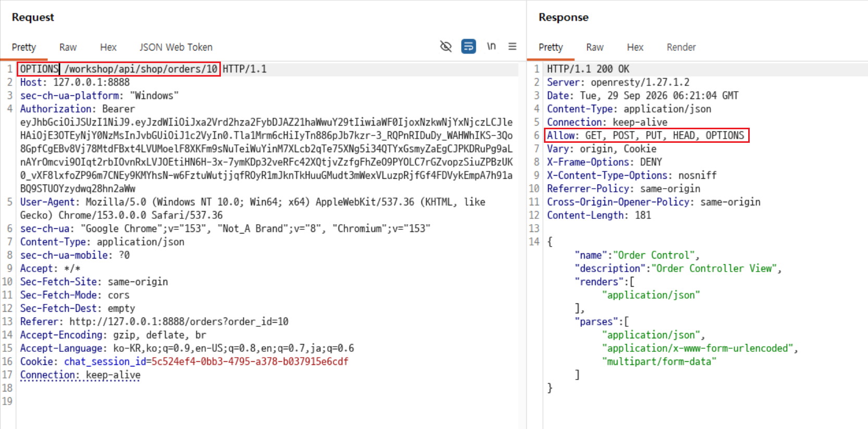This screenshot has width=868, height=429.
Task: Click the Authorization: Bearer header
Action: coord(78,109)
